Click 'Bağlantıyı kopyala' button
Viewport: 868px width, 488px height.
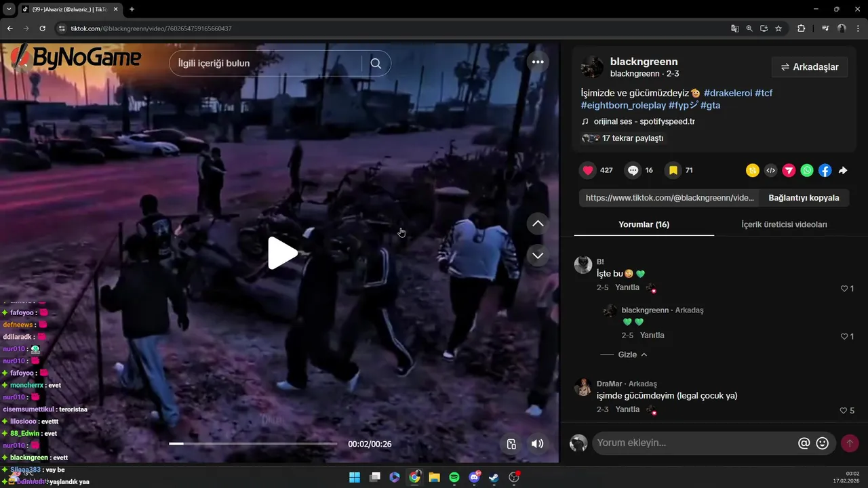(804, 198)
